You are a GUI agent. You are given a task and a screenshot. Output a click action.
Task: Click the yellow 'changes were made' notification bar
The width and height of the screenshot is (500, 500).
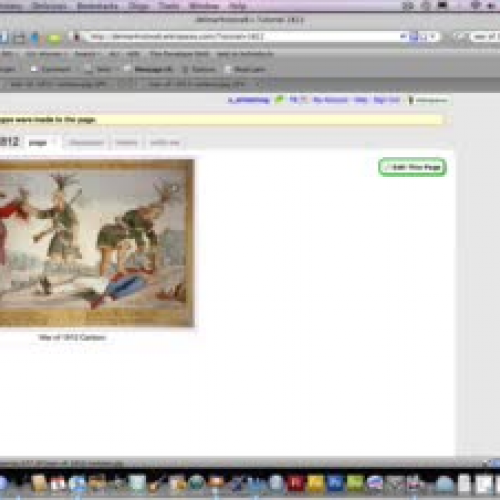tap(221, 120)
